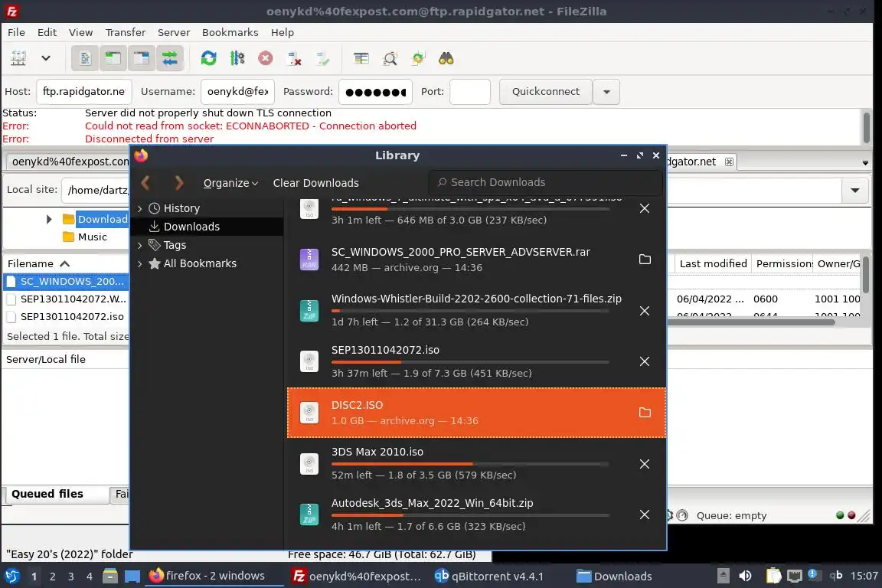Open FileZilla Edit menu
The height and width of the screenshot is (588, 882).
(47, 32)
